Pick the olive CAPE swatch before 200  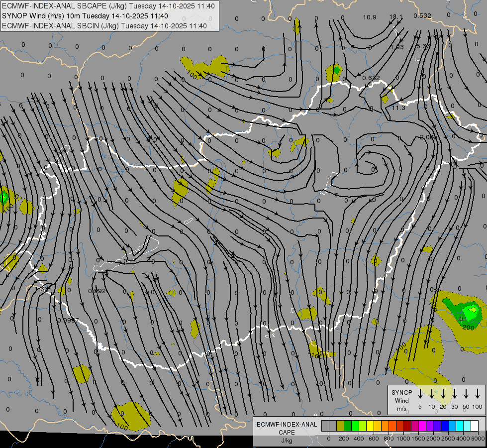pos(340,426)
